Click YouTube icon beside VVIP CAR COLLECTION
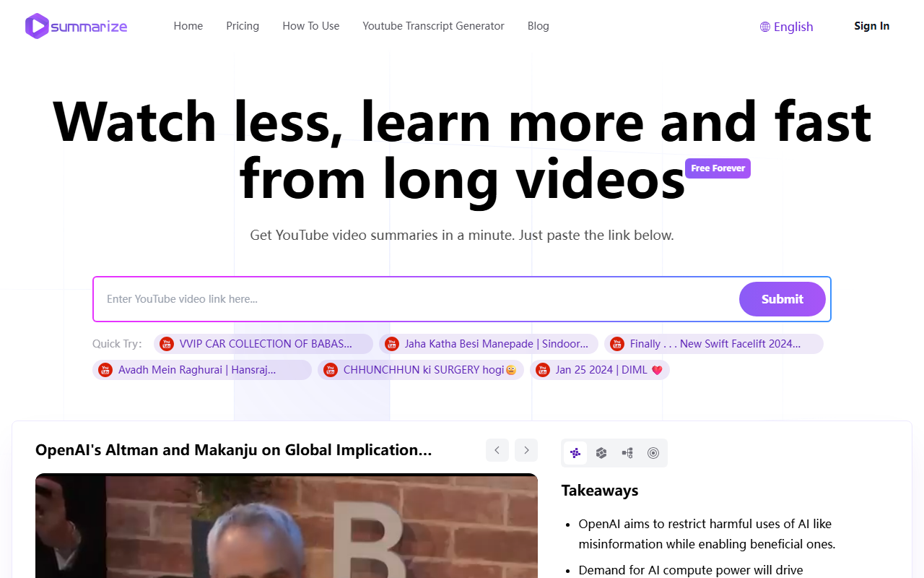The height and width of the screenshot is (578, 924). click(x=167, y=344)
